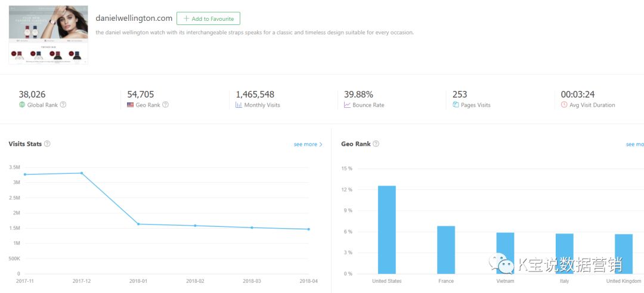Click the danielwellington.com website thumbnail

point(48,35)
